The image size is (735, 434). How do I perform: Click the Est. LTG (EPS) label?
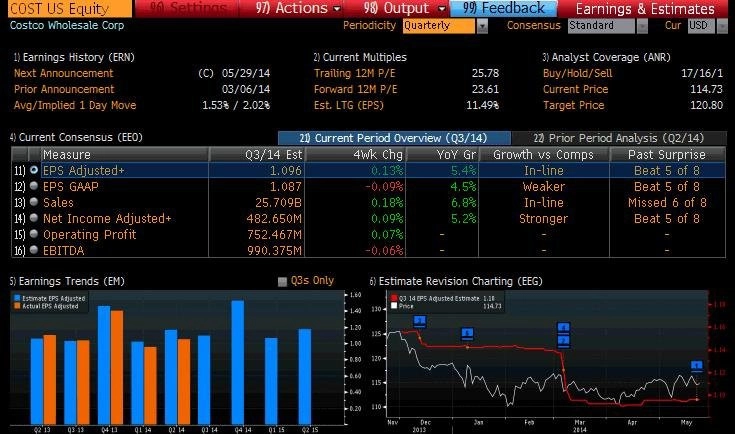[349, 105]
